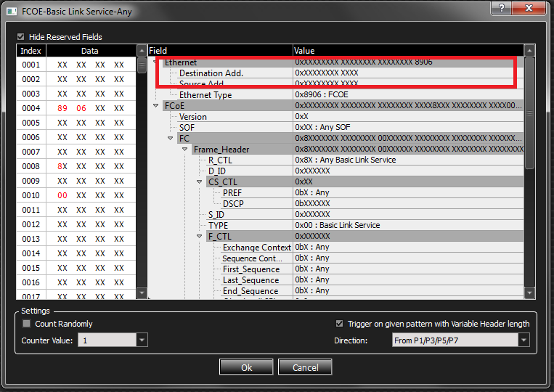Viewport: 554px width, 392px height.
Task: Open the Counter Value dropdown
Action: (x=142, y=340)
